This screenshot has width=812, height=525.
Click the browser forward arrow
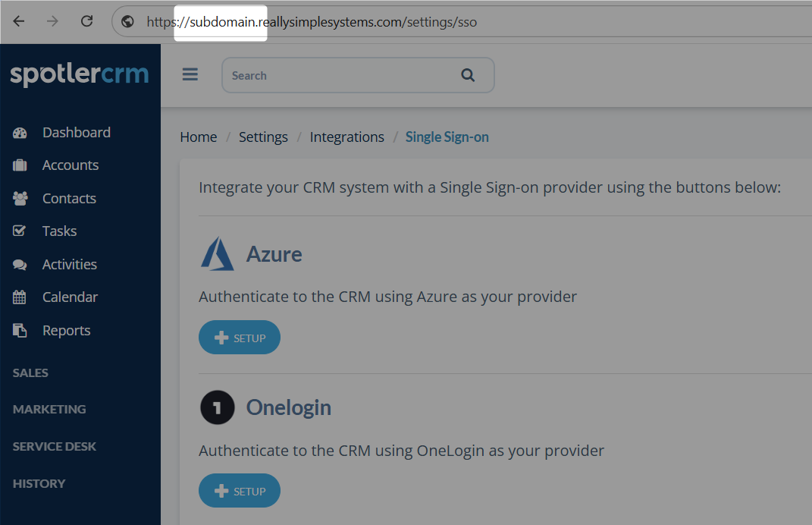tap(52, 21)
